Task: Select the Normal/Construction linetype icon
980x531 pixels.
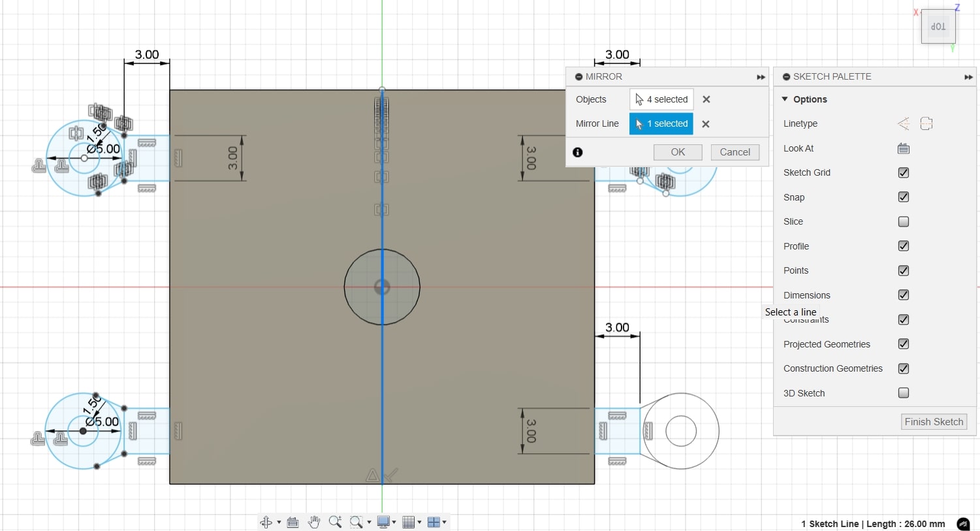Action: (x=904, y=123)
